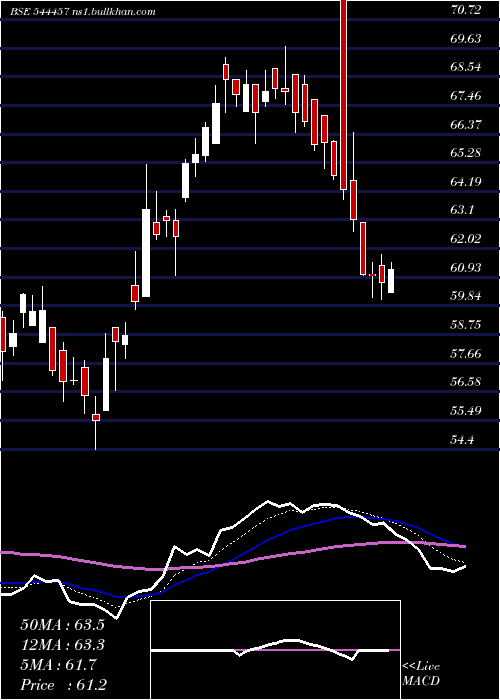The image size is (500, 700).
Task: Select the 59.84 price axis label
Action: 465,296
